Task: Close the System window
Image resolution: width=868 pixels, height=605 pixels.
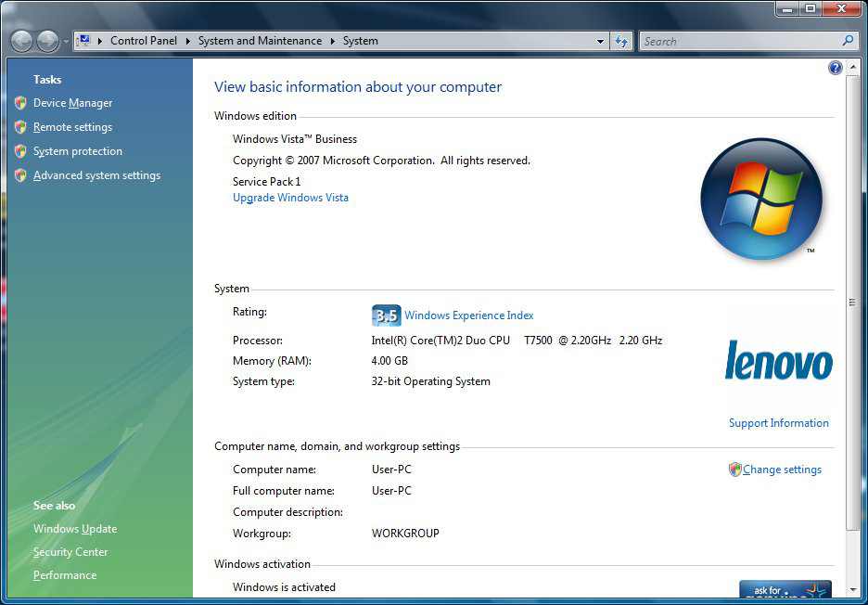Action: [x=841, y=8]
